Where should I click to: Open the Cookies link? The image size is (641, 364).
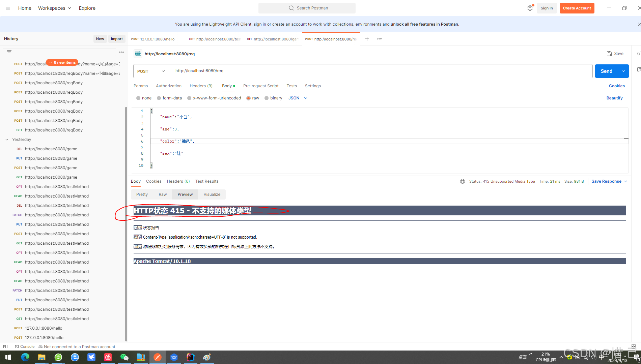pos(617,86)
